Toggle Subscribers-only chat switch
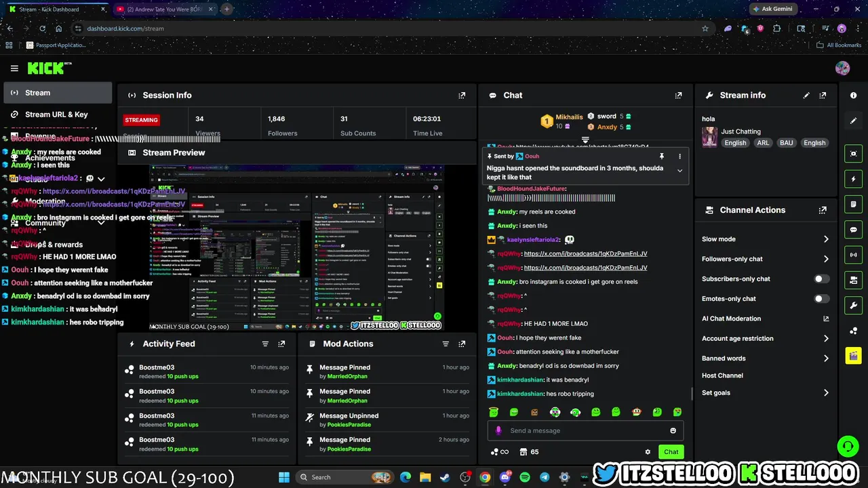Screen dimensions: 868x488 [821, 279]
